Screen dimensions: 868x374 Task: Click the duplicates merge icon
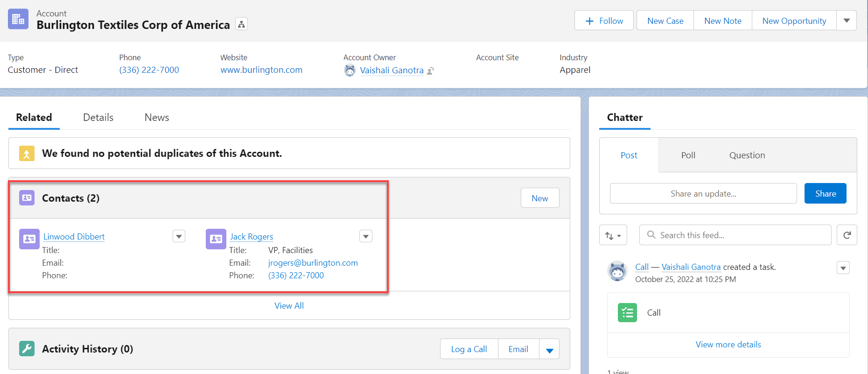[27, 153]
